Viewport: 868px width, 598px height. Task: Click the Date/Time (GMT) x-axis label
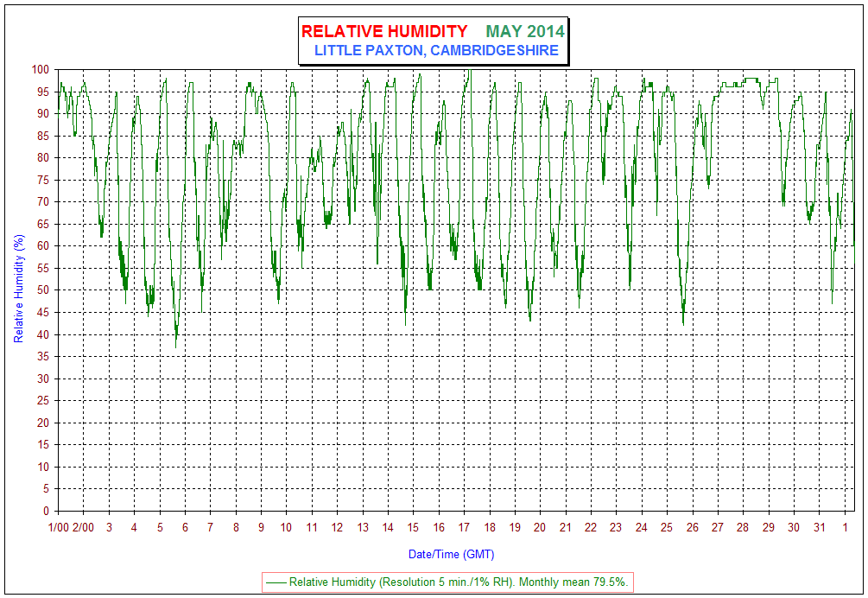pyautogui.click(x=451, y=554)
